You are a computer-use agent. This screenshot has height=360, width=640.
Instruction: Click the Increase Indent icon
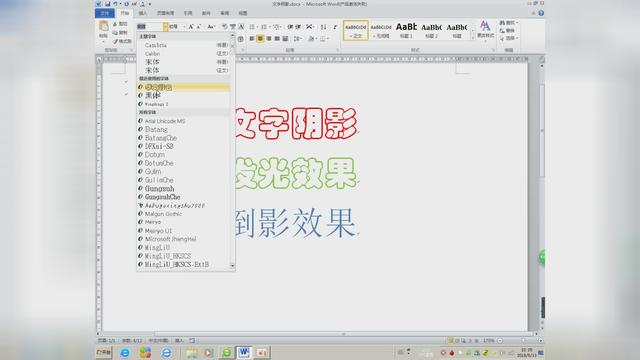(298, 27)
